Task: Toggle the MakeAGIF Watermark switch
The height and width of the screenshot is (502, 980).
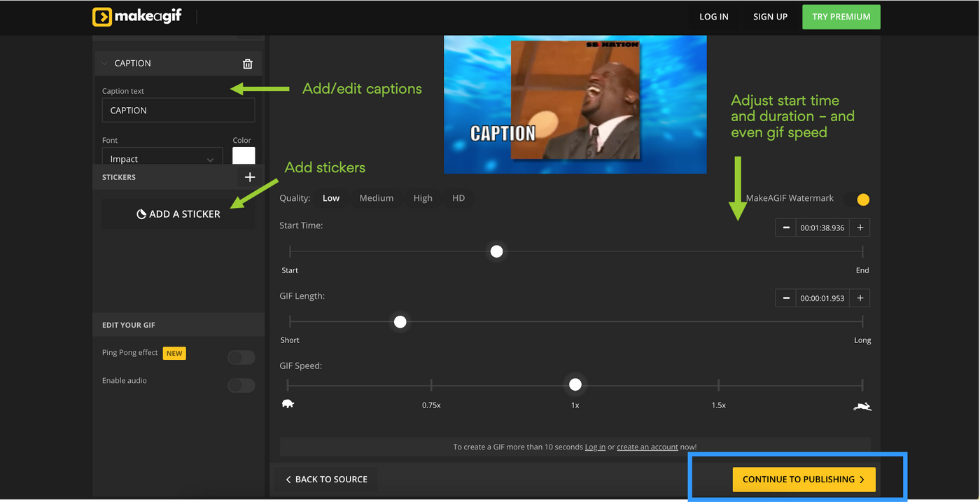Action: [x=857, y=200]
